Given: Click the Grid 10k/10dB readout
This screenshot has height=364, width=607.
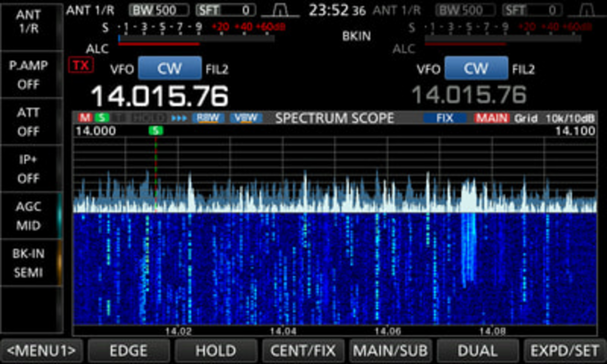Looking at the screenshot, I should [554, 118].
